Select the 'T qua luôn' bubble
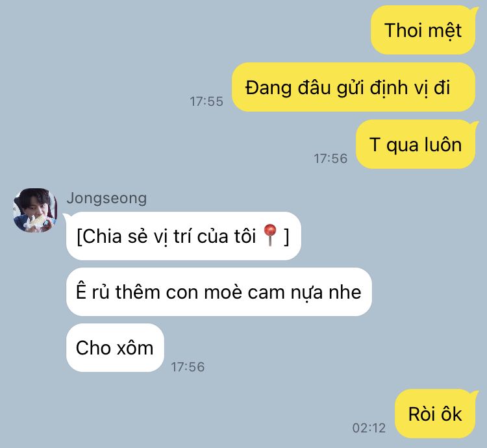The height and width of the screenshot is (448, 487). point(416,144)
